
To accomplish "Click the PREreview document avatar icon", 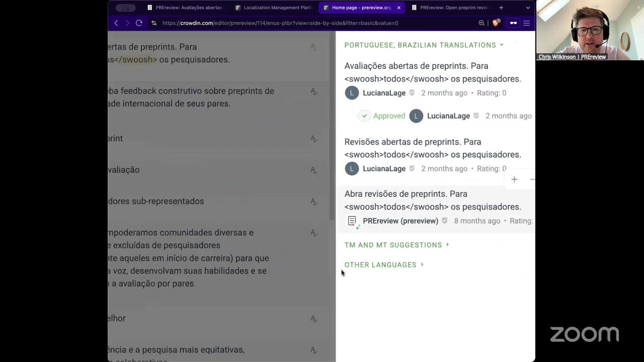I will click(x=352, y=221).
